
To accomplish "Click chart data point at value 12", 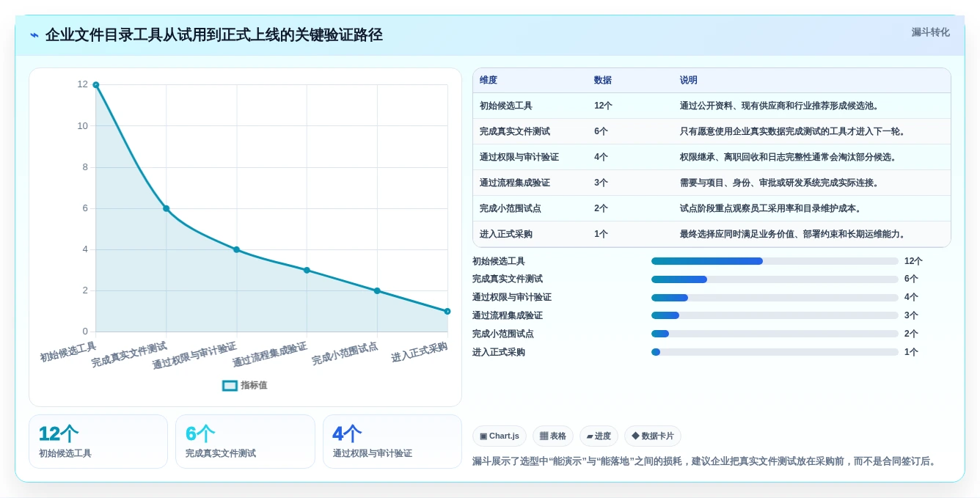I will [x=96, y=85].
